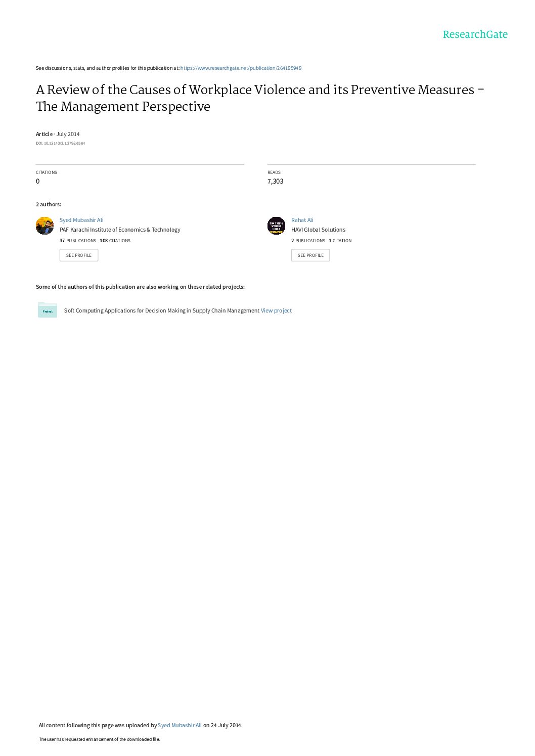The width and height of the screenshot is (535, 756).
Task: Click the article title heading
Action: tap(260, 98)
